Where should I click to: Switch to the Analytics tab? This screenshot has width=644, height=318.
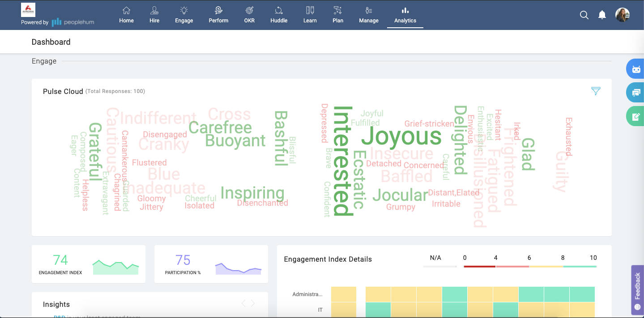tap(405, 15)
